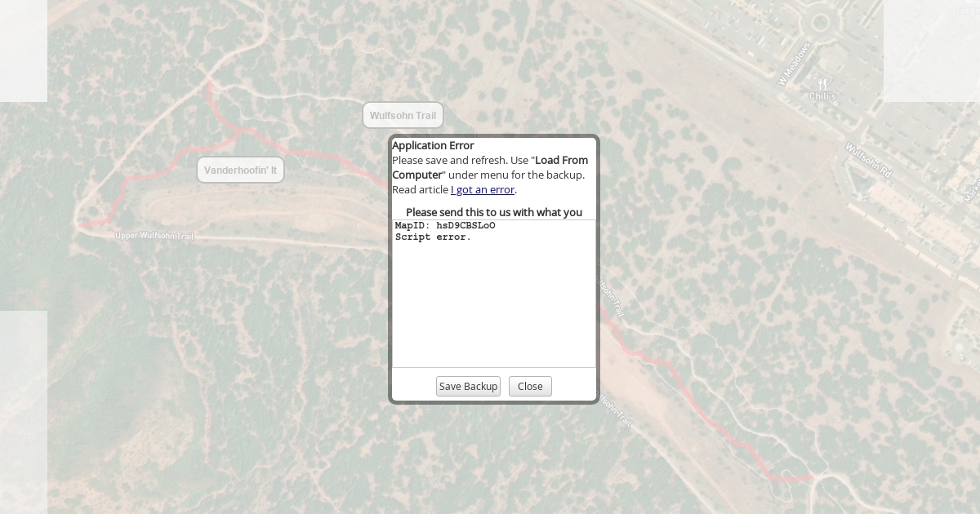Click the 'Script error.' text line
Image resolution: width=980 pixels, height=514 pixels.
433,237
